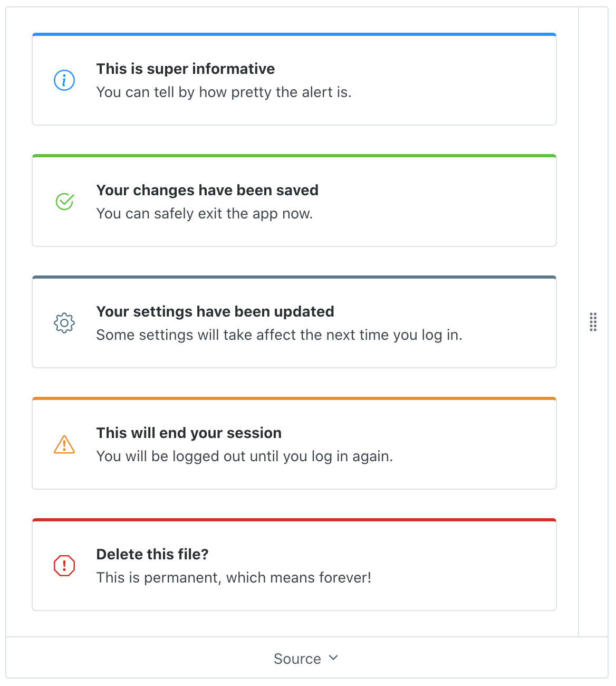Click the green checkmark success icon
Viewport: 616px width, 686px height.
(x=64, y=201)
